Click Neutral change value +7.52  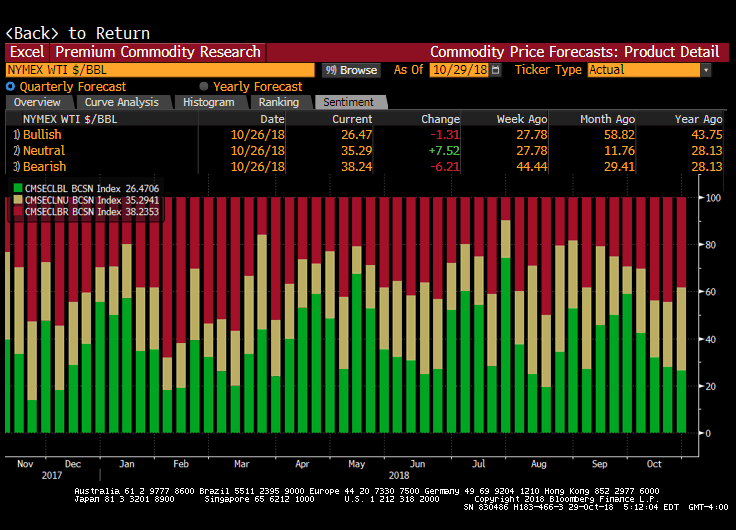point(444,151)
